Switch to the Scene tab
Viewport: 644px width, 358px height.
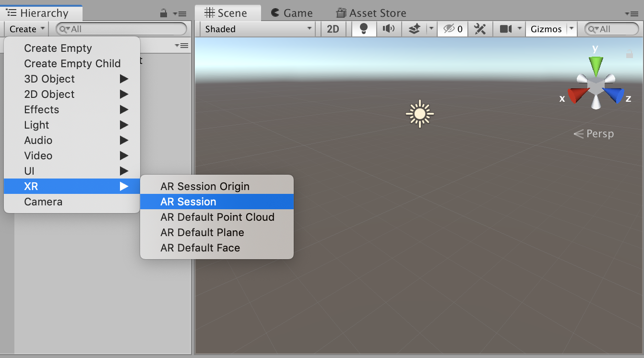click(x=227, y=13)
